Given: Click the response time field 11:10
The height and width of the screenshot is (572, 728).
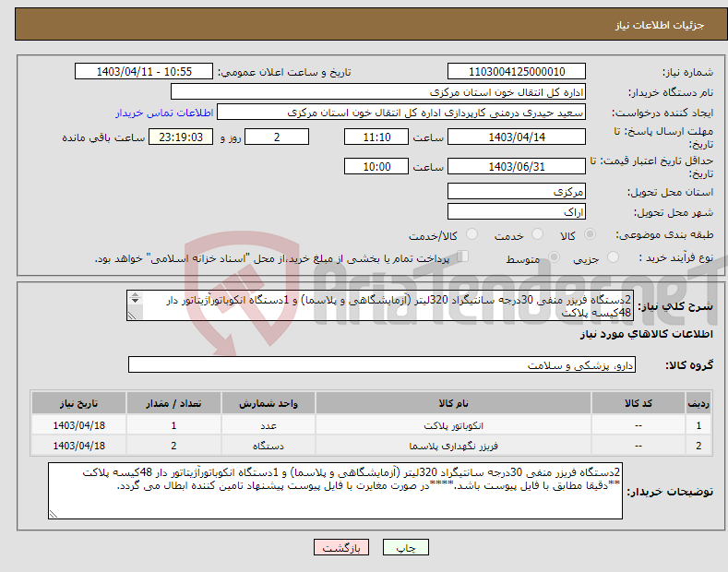Looking at the screenshot, I should (376, 137).
